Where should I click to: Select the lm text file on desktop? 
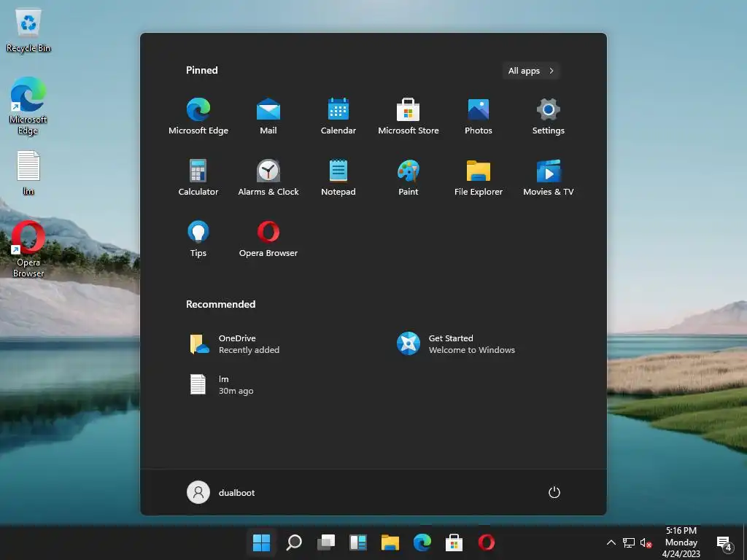click(x=28, y=173)
